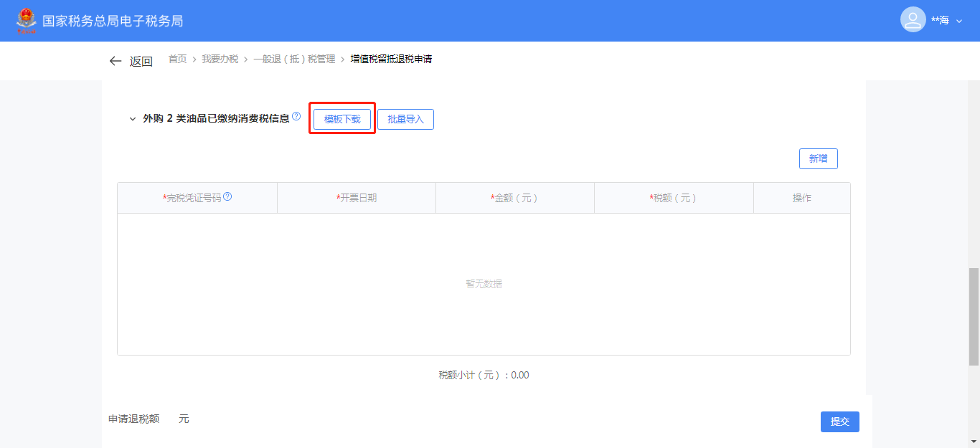980x448 pixels.
Task: Click the vertical scrollbar thumb
Action: (974, 315)
